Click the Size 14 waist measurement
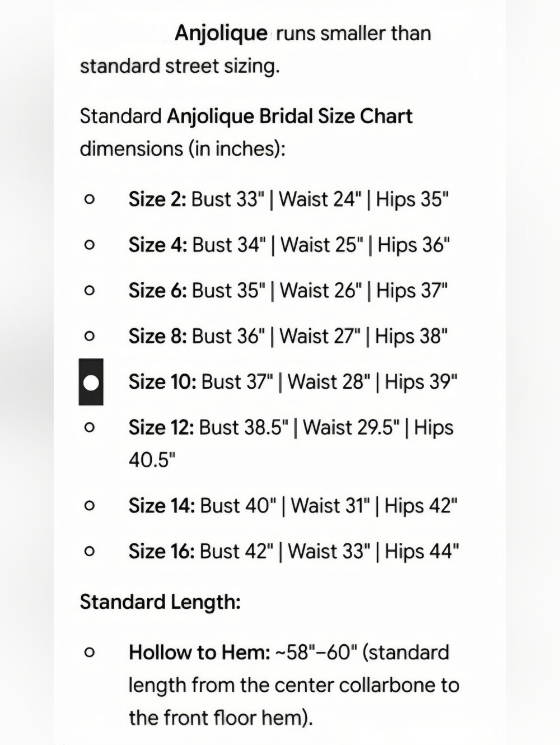The height and width of the screenshot is (745, 560). [330, 505]
